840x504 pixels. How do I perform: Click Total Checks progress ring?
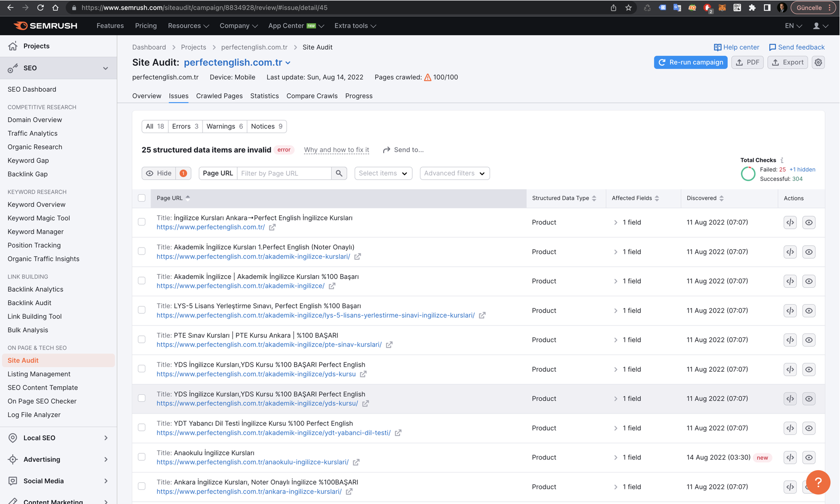coord(748,174)
